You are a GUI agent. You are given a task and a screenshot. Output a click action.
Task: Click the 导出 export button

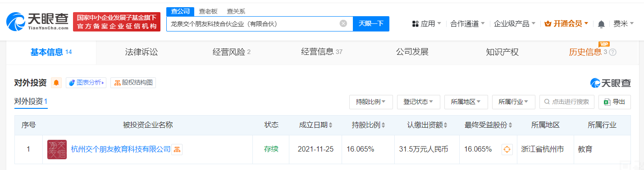click(615, 102)
